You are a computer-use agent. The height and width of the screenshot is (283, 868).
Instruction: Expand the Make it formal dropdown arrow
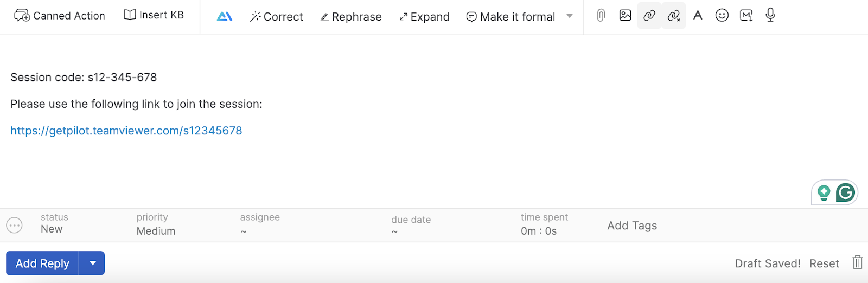pos(570,16)
